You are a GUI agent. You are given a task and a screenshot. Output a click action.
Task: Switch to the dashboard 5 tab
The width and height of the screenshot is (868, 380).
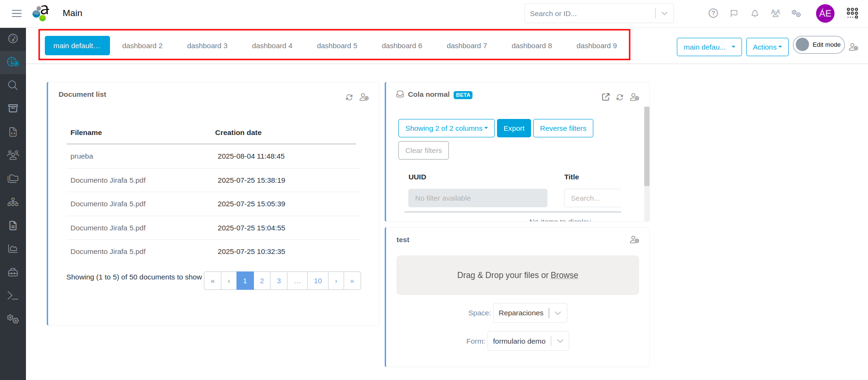coord(337,46)
